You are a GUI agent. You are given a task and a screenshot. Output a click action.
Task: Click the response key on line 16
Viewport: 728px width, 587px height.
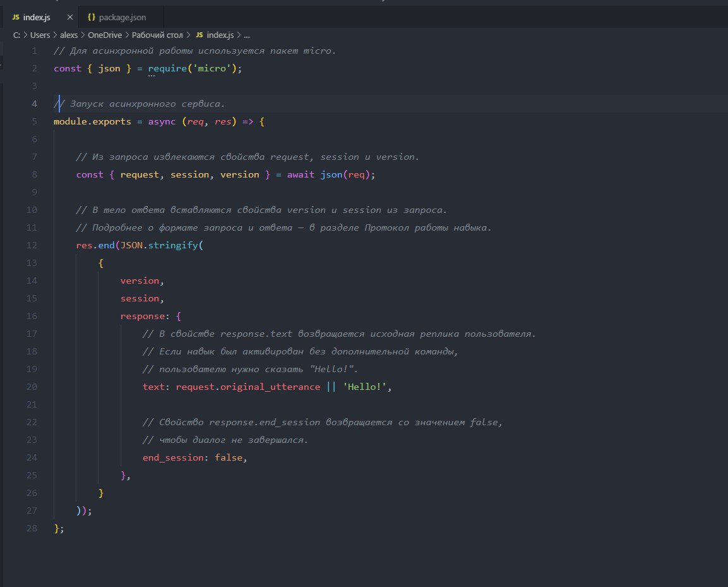coord(143,316)
